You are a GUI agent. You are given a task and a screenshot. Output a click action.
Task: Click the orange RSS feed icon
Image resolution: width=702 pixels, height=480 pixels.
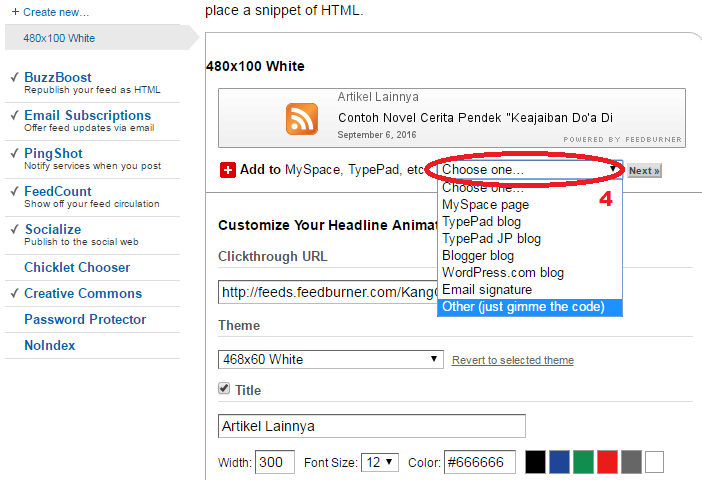tap(302, 119)
